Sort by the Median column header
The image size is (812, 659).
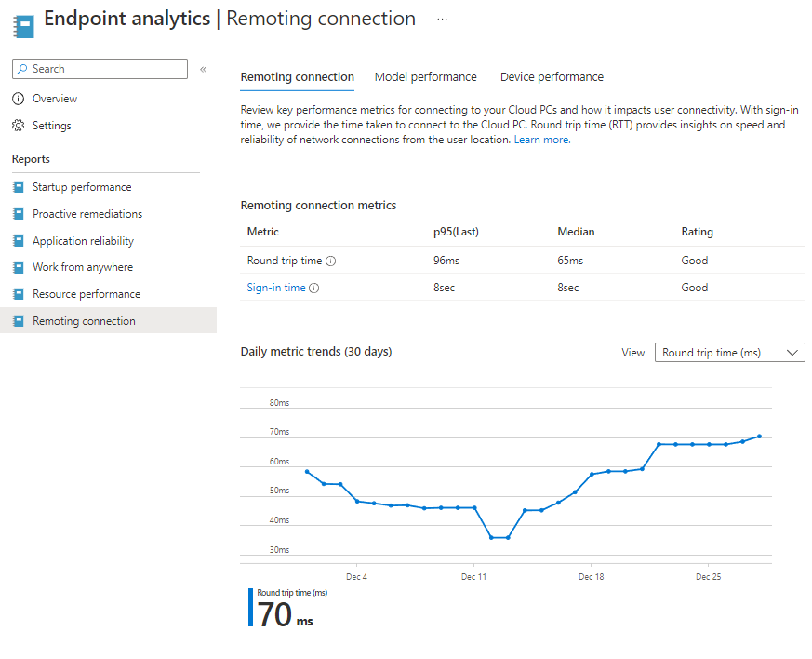pyautogui.click(x=576, y=232)
